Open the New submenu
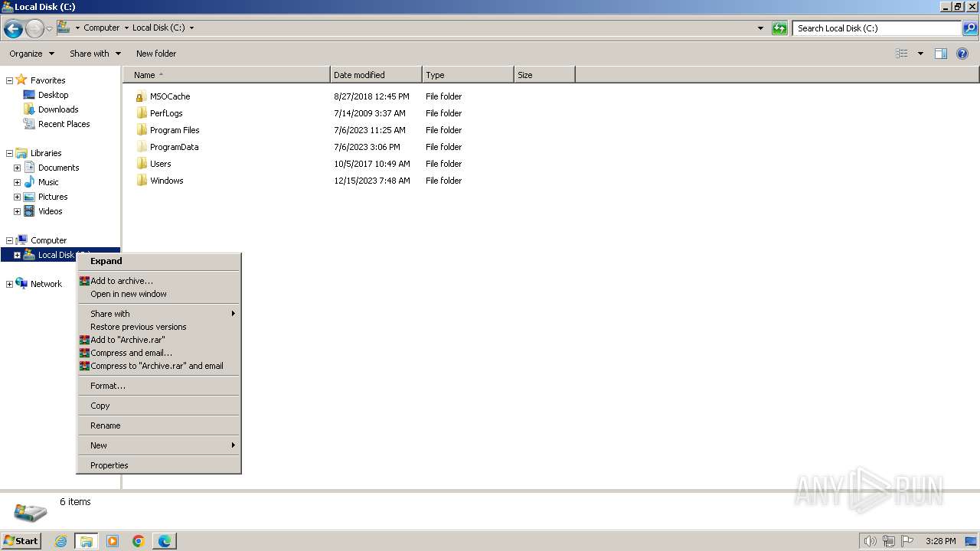Image resolution: width=980 pixels, height=551 pixels. pos(158,445)
